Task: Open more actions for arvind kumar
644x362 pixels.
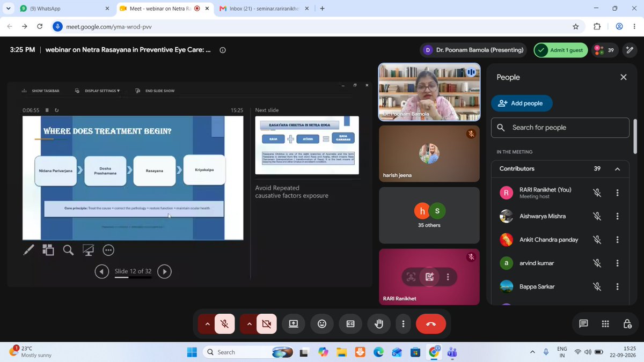Action: [x=618, y=263]
